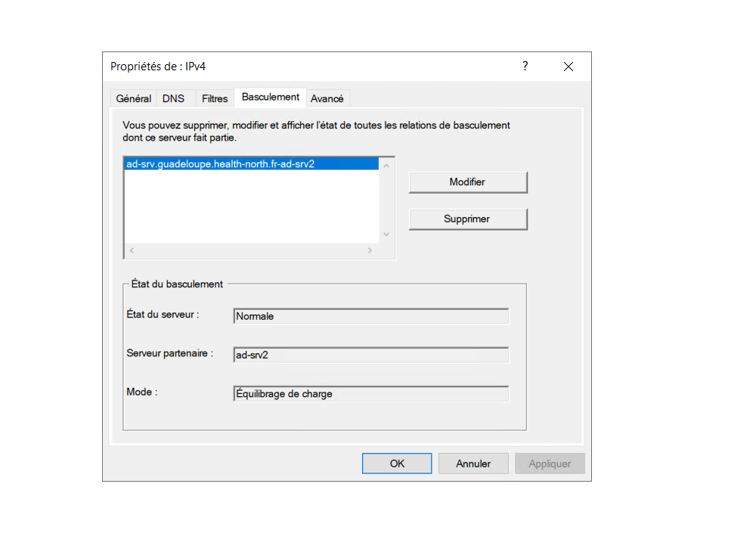Click the vertical scrollbar down arrow
This screenshot has width=756, height=552.
click(x=386, y=234)
